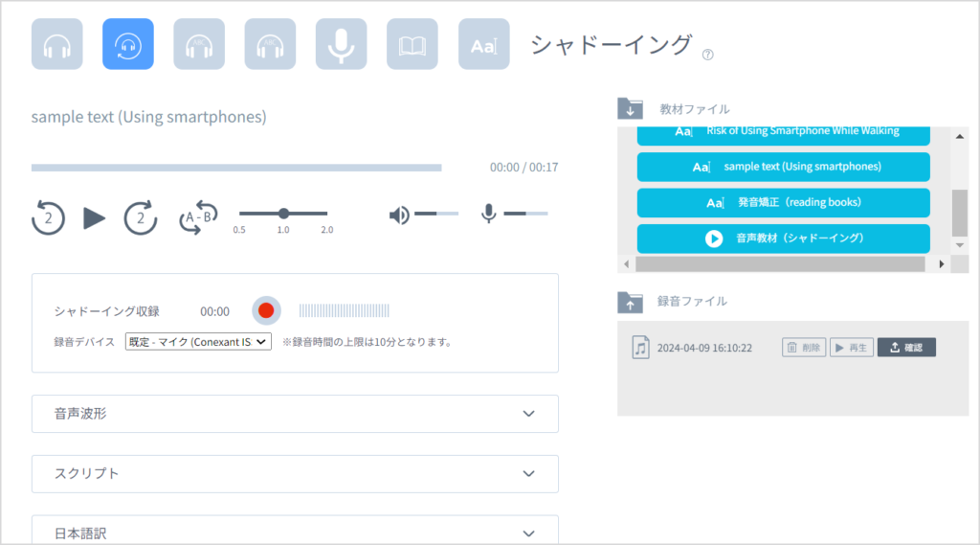Select Risk of Using Smartphone While Walking file
980x545 pixels.
pos(784,135)
